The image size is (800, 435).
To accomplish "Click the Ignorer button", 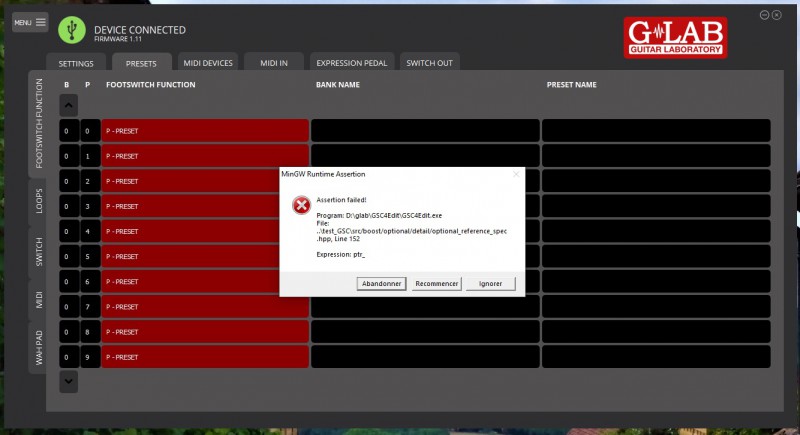I will tap(491, 284).
